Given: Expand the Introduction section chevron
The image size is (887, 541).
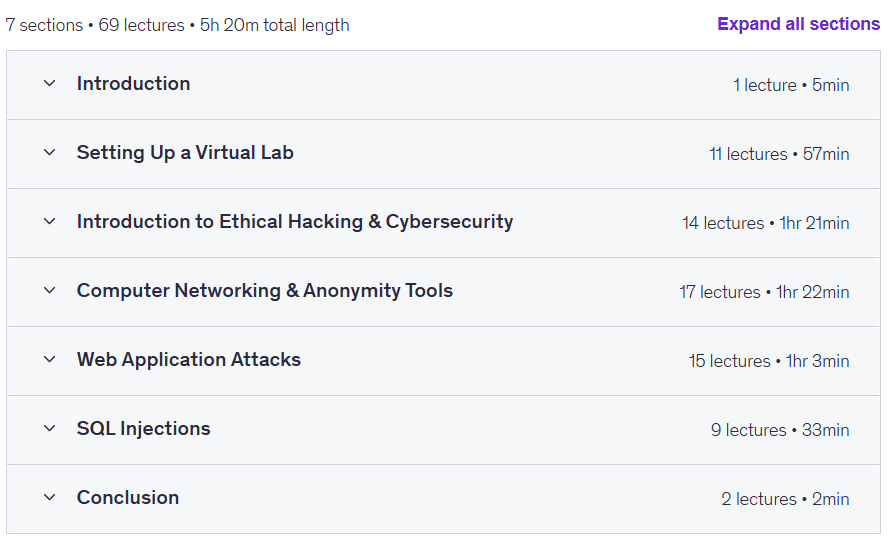Looking at the screenshot, I should tap(50, 84).
